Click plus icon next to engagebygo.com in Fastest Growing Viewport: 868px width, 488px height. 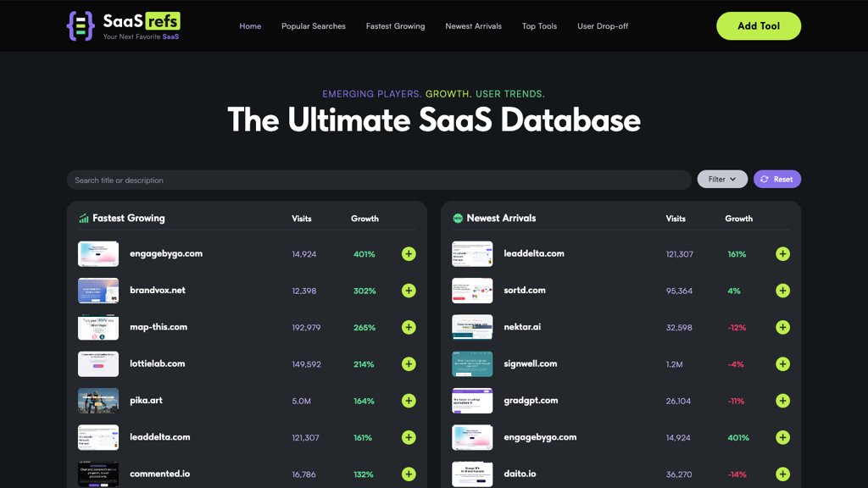click(409, 254)
